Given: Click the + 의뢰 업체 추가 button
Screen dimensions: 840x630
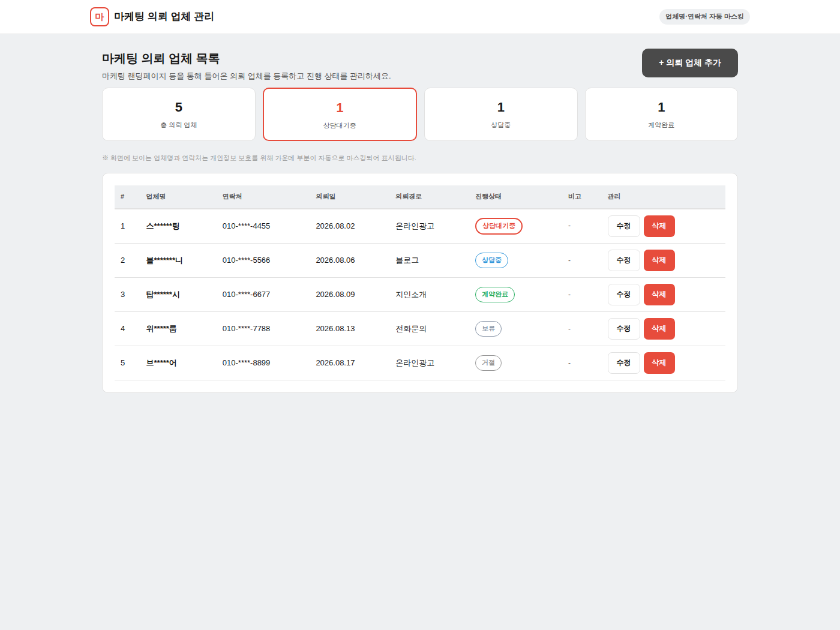Looking at the screenshot, I should (x=690, y=63).
